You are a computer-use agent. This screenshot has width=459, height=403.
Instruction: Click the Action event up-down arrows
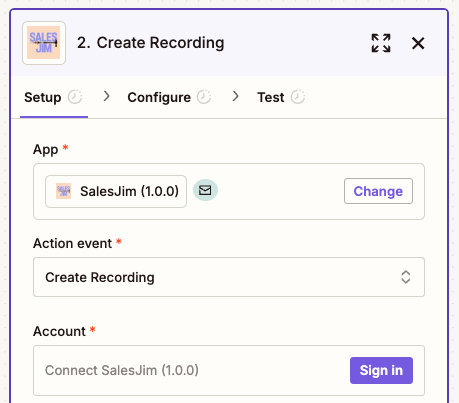coord(406,277)
